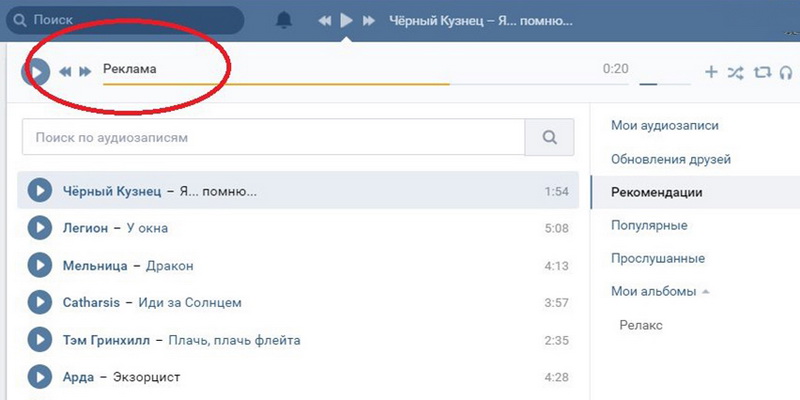800x400 pixels.
Task: Open artist Арда link
Action: pyautogui.click(x=79, y=378)
